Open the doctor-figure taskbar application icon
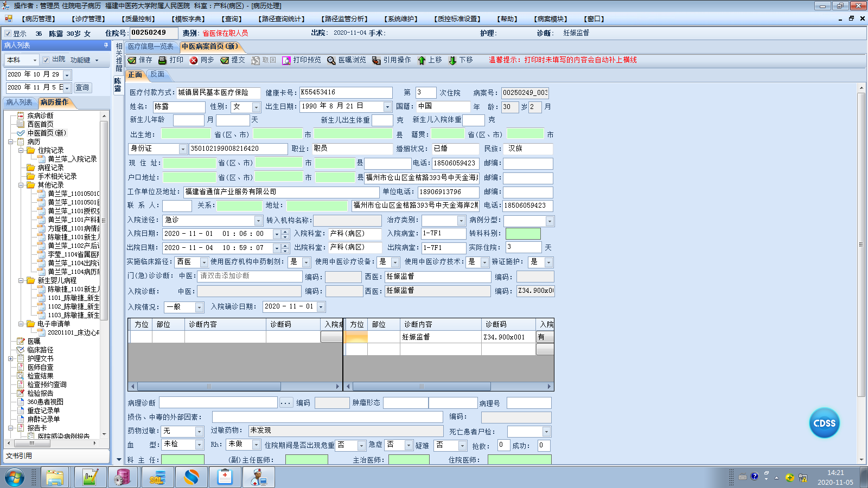The width and height of the screenshot is (868, 488). tap(259, 478)
